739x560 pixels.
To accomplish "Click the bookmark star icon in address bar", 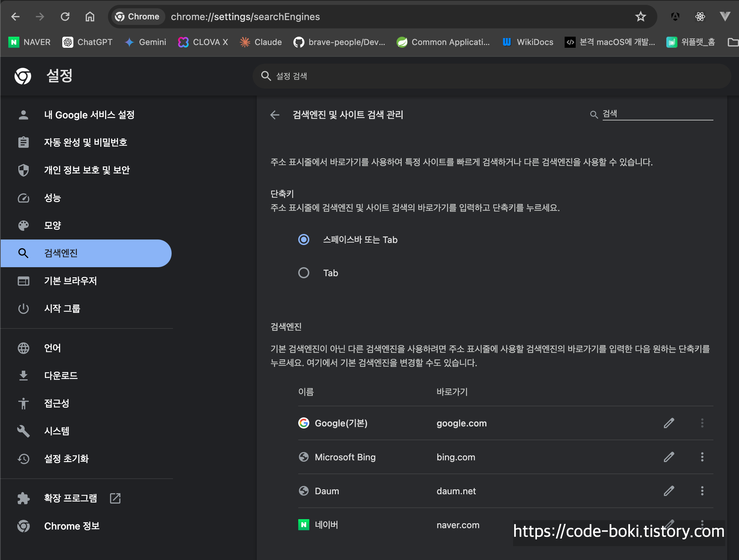I will [x=640, y=17].
